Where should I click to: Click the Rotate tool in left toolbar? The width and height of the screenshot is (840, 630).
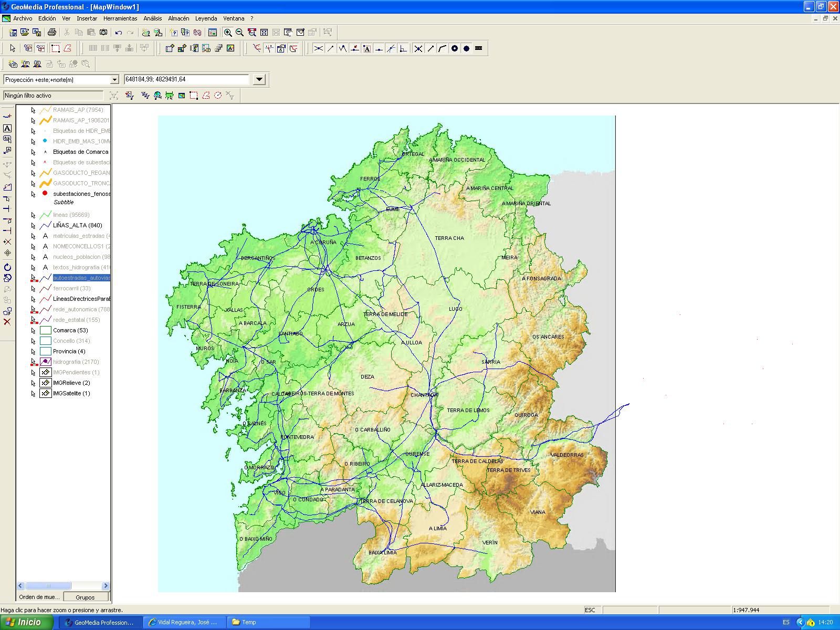coord(7,267)
